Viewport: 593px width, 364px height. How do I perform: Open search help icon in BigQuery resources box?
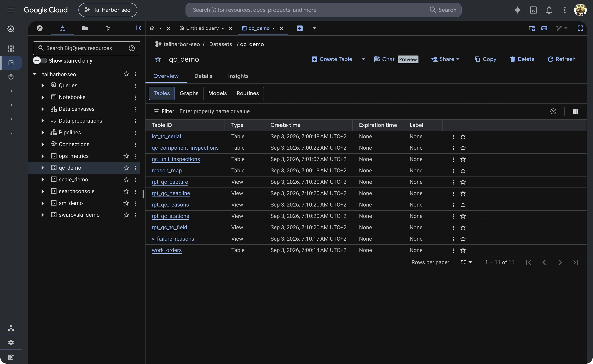tap(132, 48)
